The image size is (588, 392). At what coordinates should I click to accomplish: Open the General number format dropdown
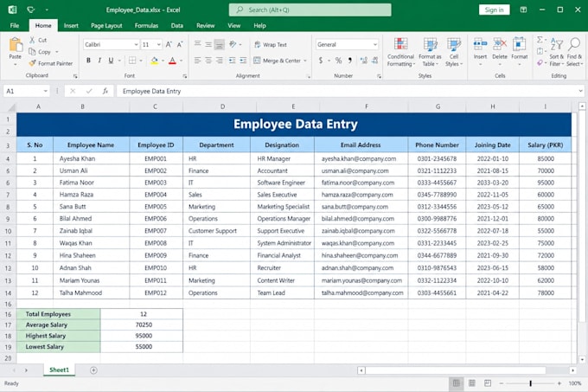(374, 45)
